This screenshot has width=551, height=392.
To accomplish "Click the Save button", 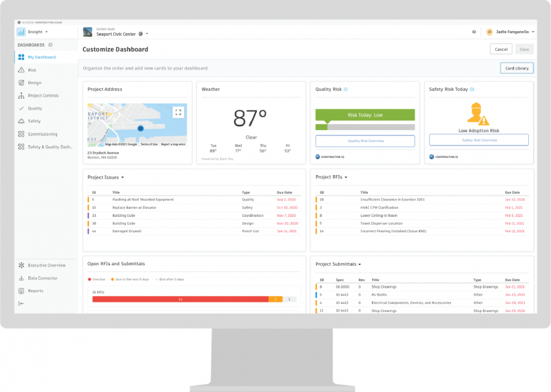I will 524,49.
